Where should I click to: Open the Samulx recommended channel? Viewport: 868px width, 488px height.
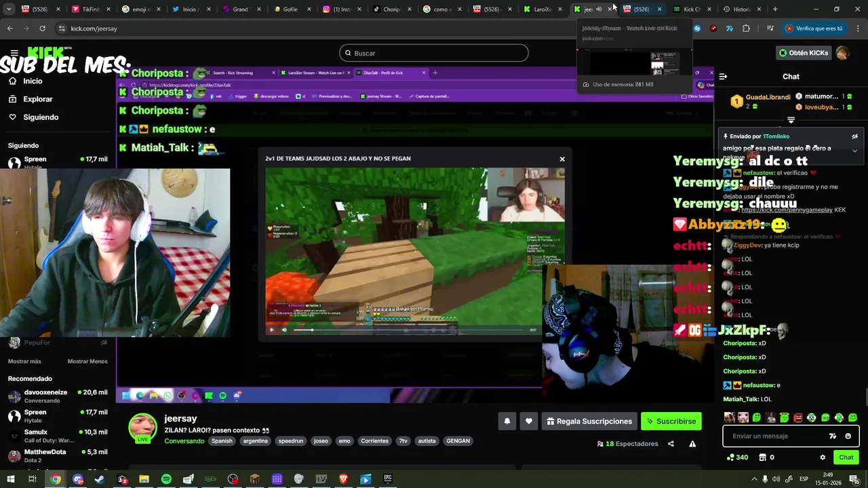pos(58,435)
